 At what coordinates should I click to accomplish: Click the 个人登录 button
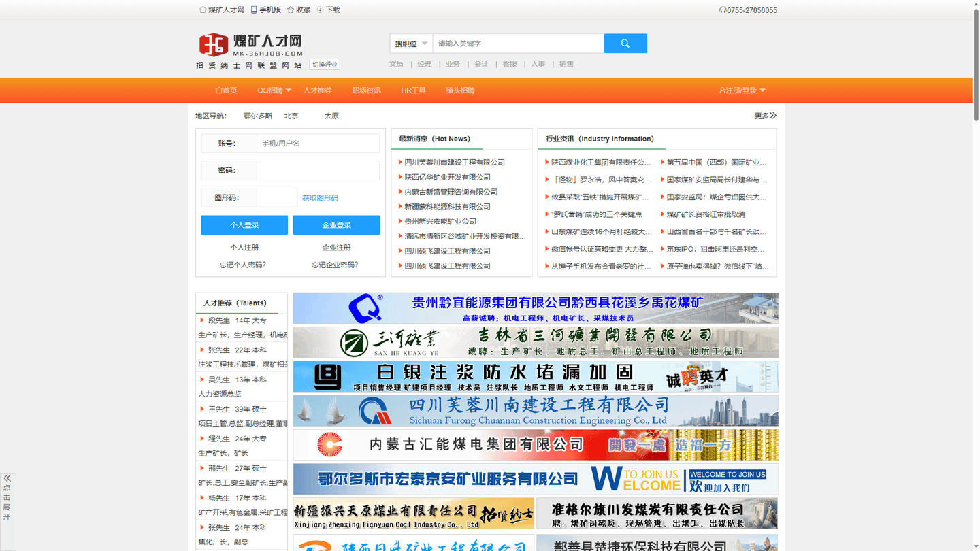(244, 225)
